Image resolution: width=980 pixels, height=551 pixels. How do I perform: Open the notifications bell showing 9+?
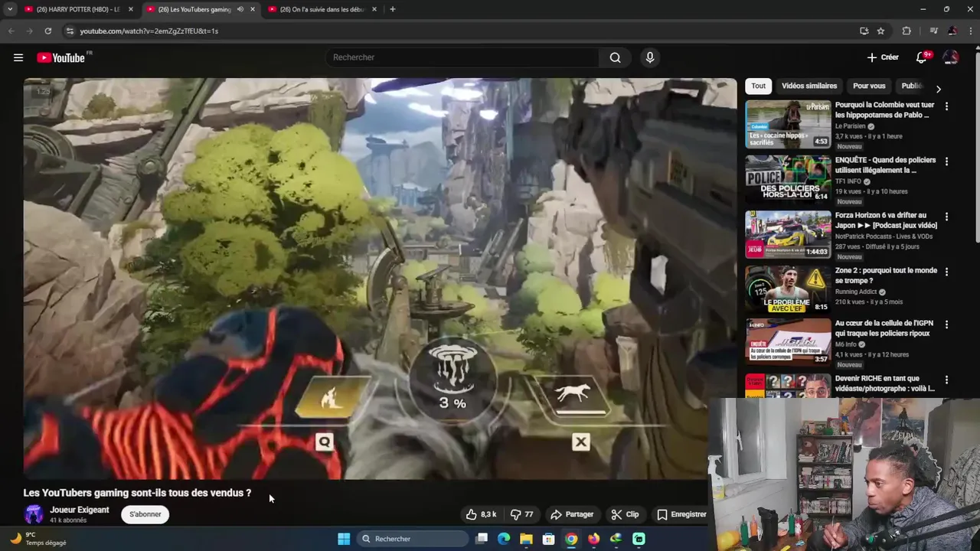coord(922,57)
